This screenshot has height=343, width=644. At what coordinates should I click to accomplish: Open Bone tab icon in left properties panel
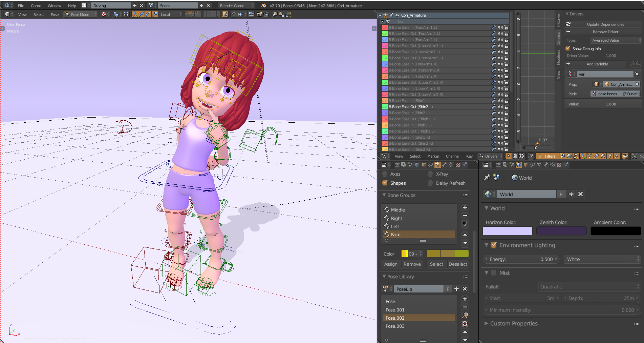point(444,165)
